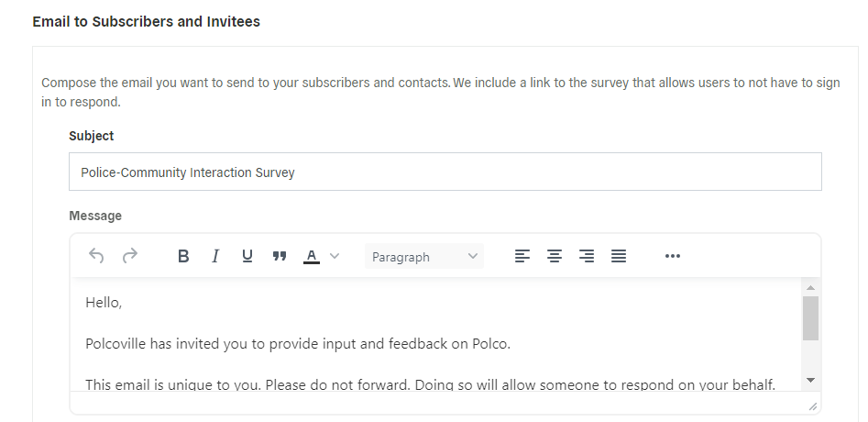Click the editor resize handle
The height and width of the screenshot is (422, 868).
click(812, 405)
